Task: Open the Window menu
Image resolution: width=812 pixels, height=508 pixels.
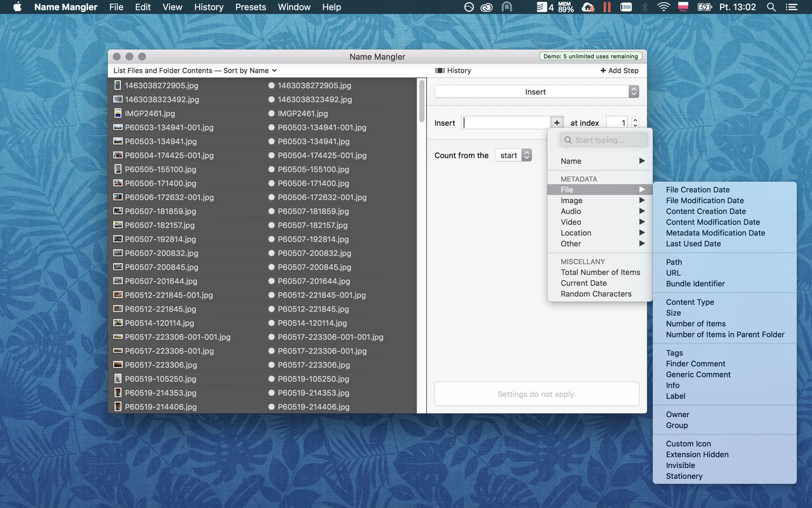Action: point(294,7)
